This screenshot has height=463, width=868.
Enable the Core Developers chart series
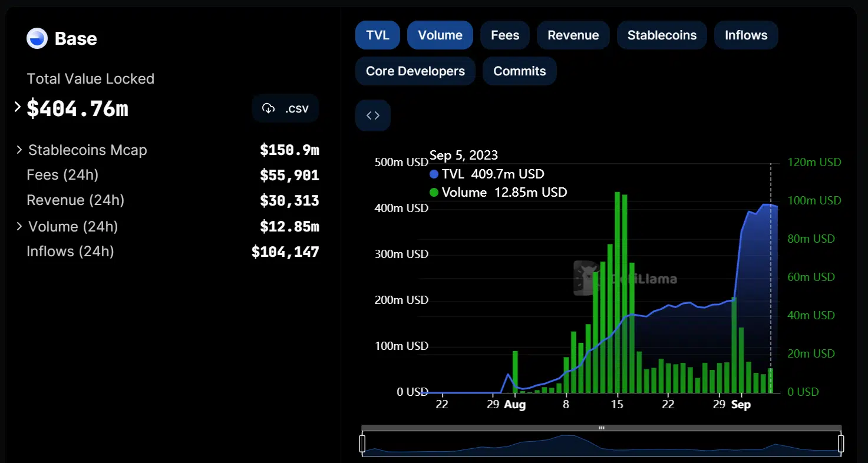[x=415, y=71]
